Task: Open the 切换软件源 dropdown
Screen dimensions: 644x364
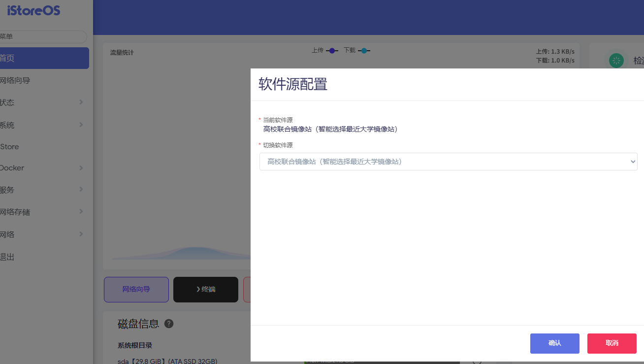Action: (x=448, y=162)
